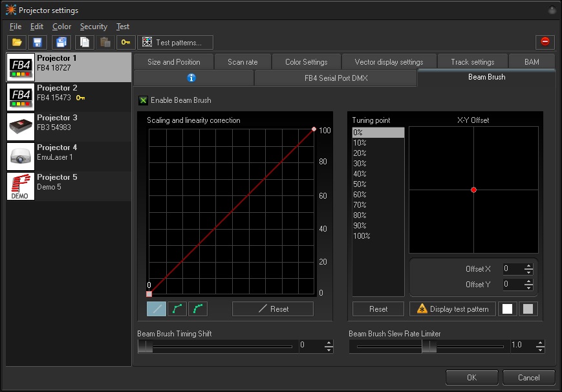Toggle the gray square test pattern button
The height and width of the screenshot is (392, 562).
(x=528, y=309)
